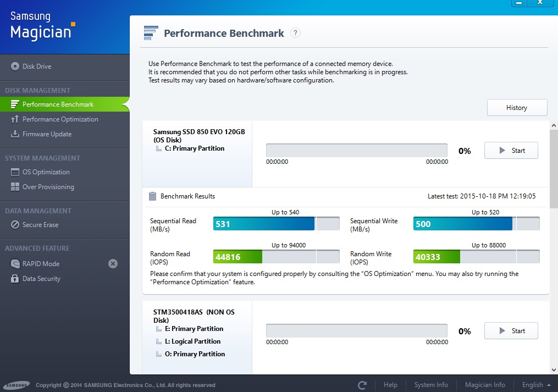Click the OS Optimization window icon
The width and height of the screenshot is (558, 392).
[15, 172]
